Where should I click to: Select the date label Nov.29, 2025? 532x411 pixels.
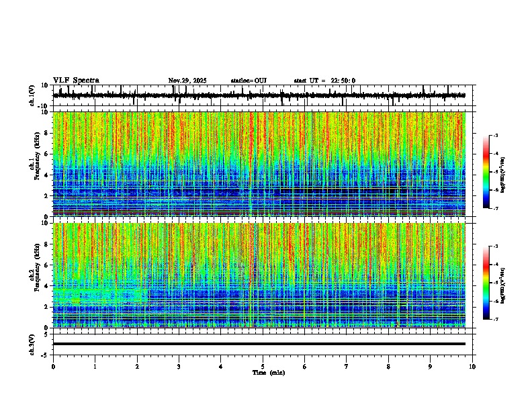(x=187, y=81)
